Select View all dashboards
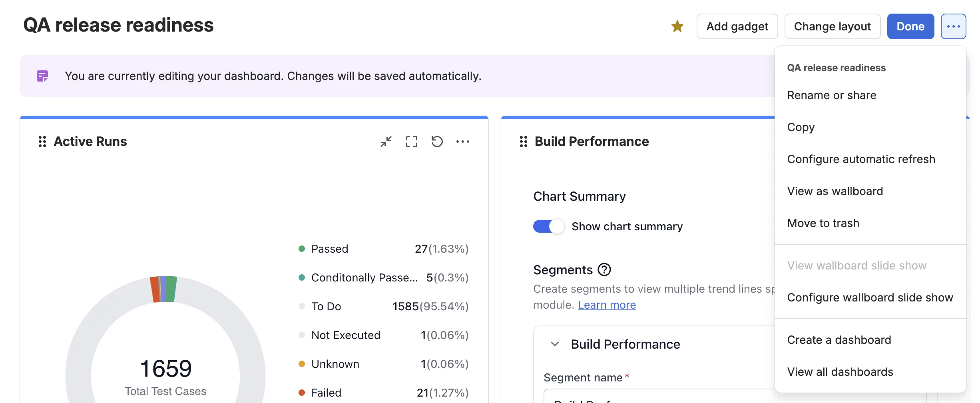Image resolution: width=980 pixels, height=403 pixels. pos(870,372)
